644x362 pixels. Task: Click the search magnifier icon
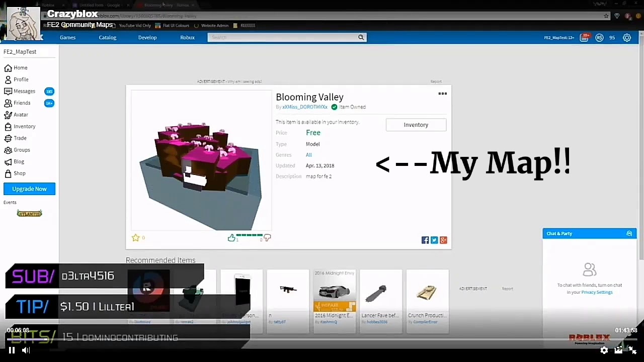361,37
